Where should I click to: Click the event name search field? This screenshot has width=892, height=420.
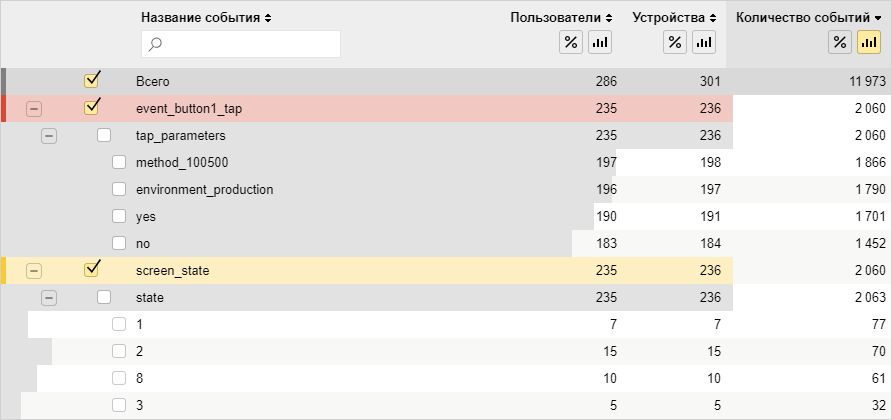click(241, 44)
